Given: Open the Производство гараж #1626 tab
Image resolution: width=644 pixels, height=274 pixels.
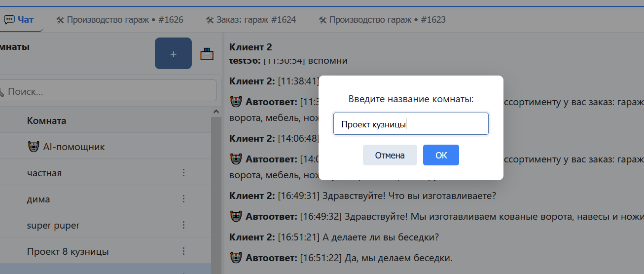Looking at the screenshot, I should (119, 20).
